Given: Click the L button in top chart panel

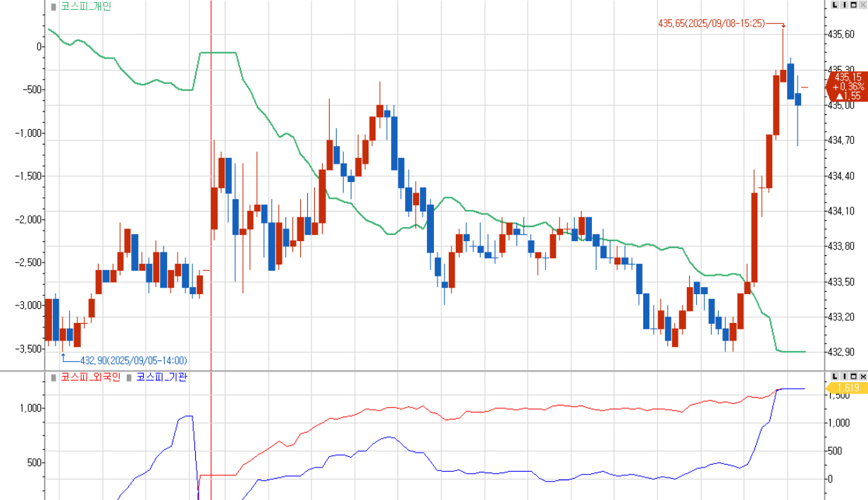Looking at the screenshot, I should pos(836,5).
